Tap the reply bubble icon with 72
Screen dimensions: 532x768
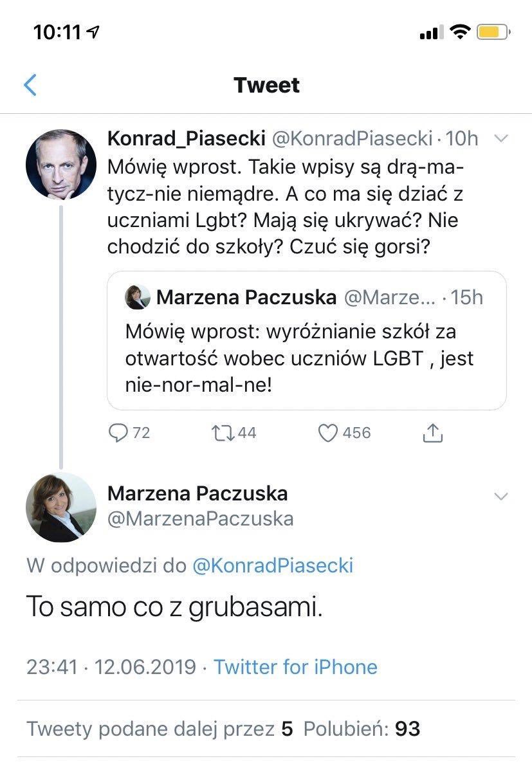[119, 433]
